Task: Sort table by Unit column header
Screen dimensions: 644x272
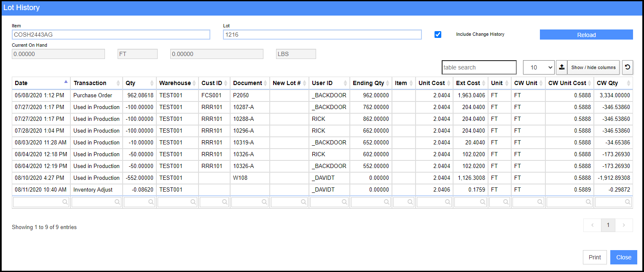Action: [500, 83]
